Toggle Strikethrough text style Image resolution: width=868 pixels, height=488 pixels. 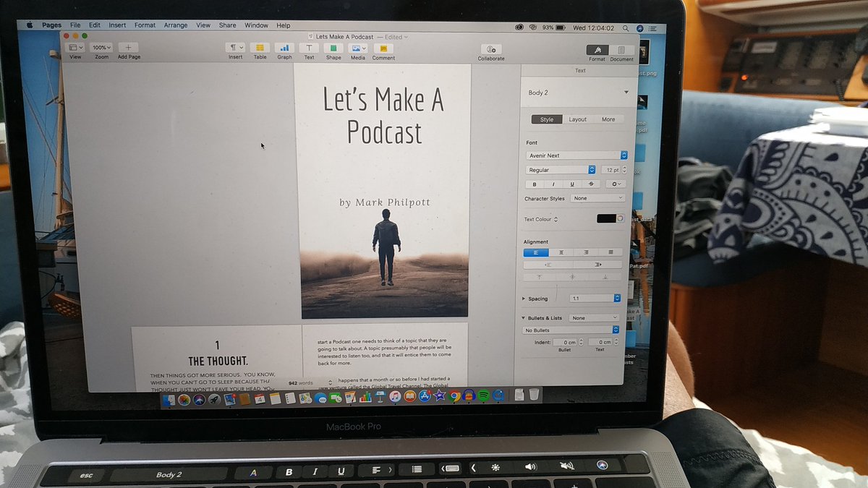(x=591, y=184)
